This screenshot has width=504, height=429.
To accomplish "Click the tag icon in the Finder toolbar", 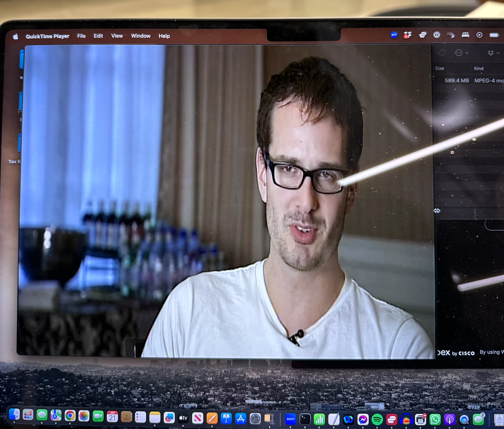I will pyautogui.click(x=442, y=53).
